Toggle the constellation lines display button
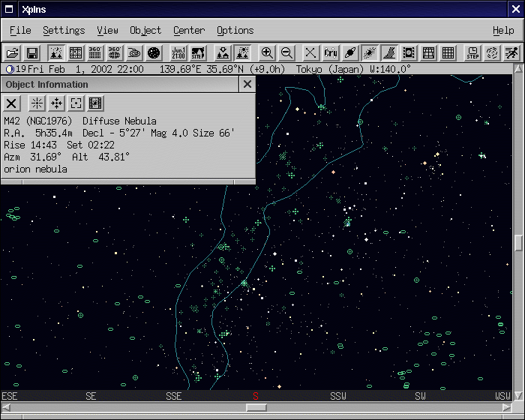This screenshot has width=525, height=420. [310, 53]
